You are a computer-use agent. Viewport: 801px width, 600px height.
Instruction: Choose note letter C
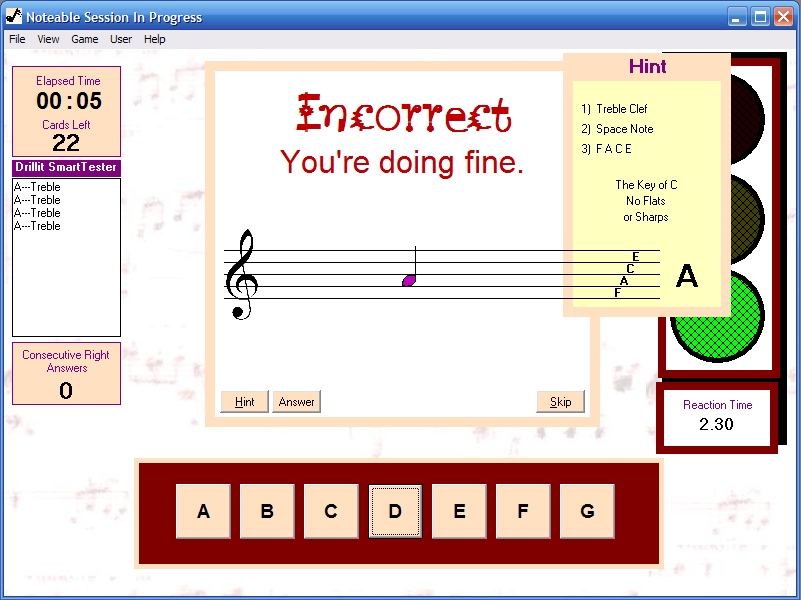(x=331, y=511)
